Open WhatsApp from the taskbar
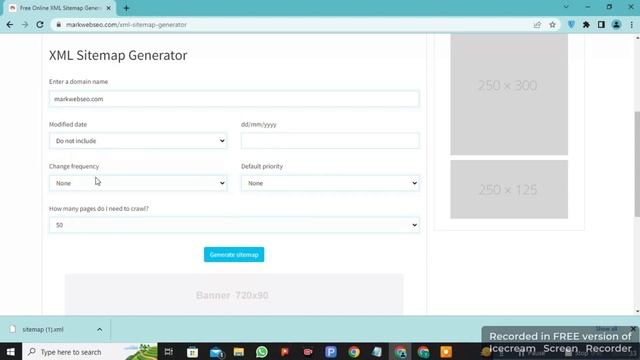 tap(262, 352)
